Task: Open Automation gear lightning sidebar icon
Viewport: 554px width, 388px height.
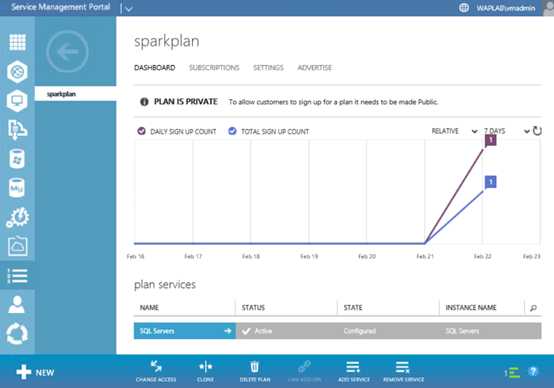Action: pos(17,217)
